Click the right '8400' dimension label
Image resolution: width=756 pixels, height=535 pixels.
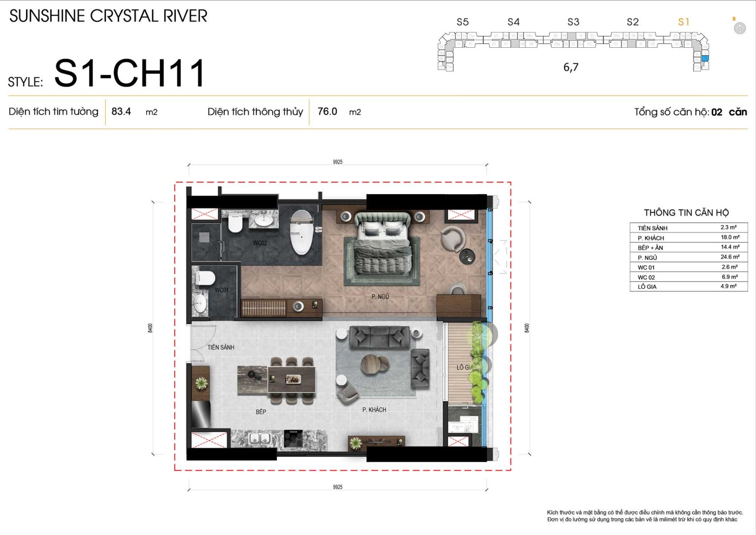click(x=527, y=328)
